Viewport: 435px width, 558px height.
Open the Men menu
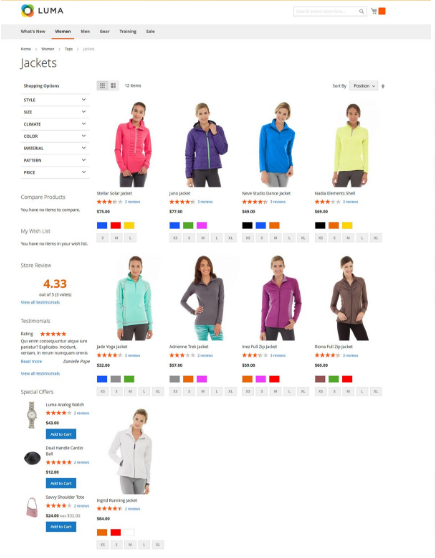[85, 31]
